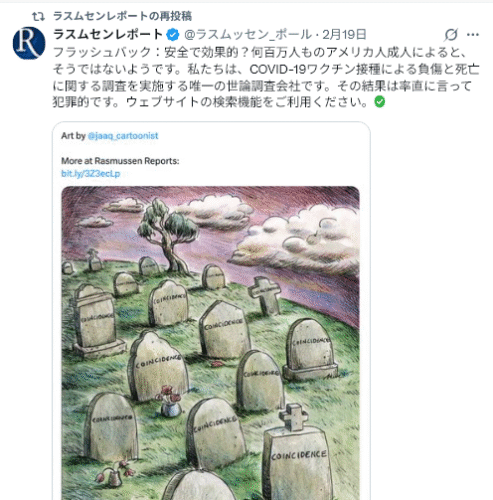
Task: Open the @jaaq_cartoonist mention link
Action: point(123,136)
